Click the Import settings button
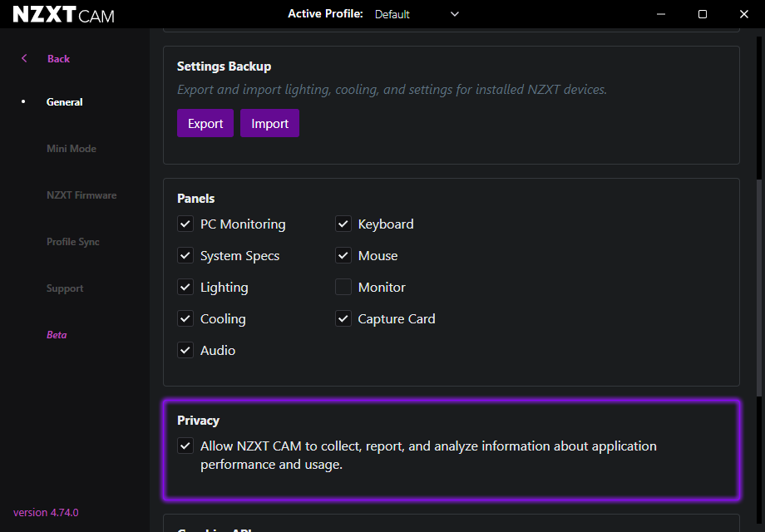The width and height of the screenshot is (765, 532). [269, 123]
